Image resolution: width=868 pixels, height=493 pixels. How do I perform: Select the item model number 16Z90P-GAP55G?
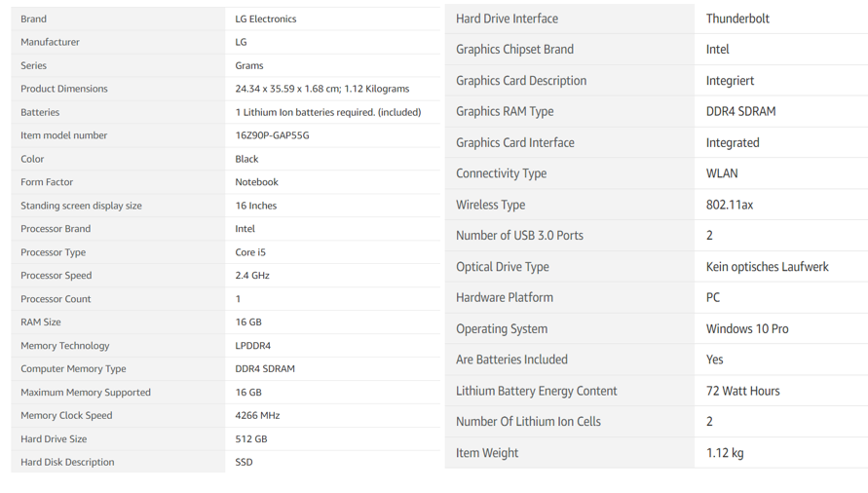click(272, 135)
